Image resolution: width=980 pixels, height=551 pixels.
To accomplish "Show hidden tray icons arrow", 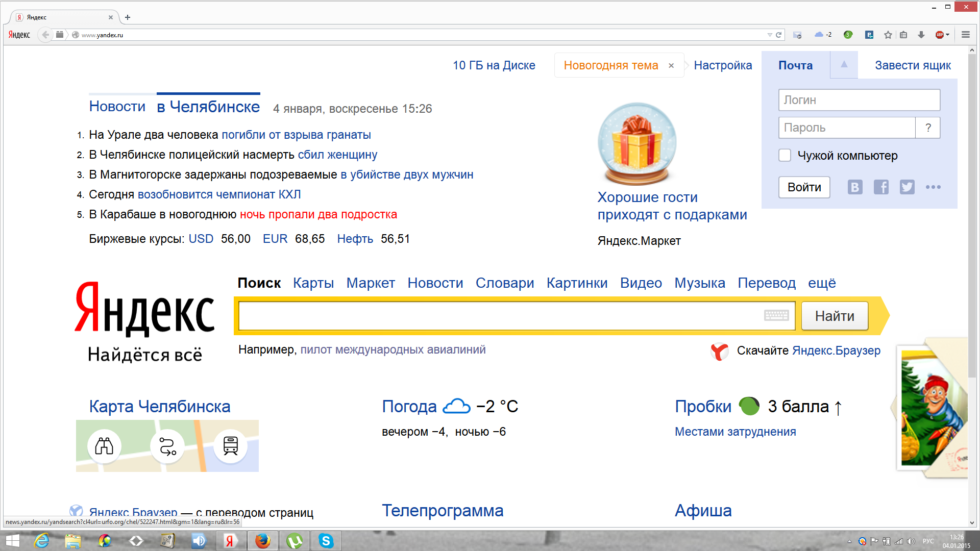I will point(849,541).
